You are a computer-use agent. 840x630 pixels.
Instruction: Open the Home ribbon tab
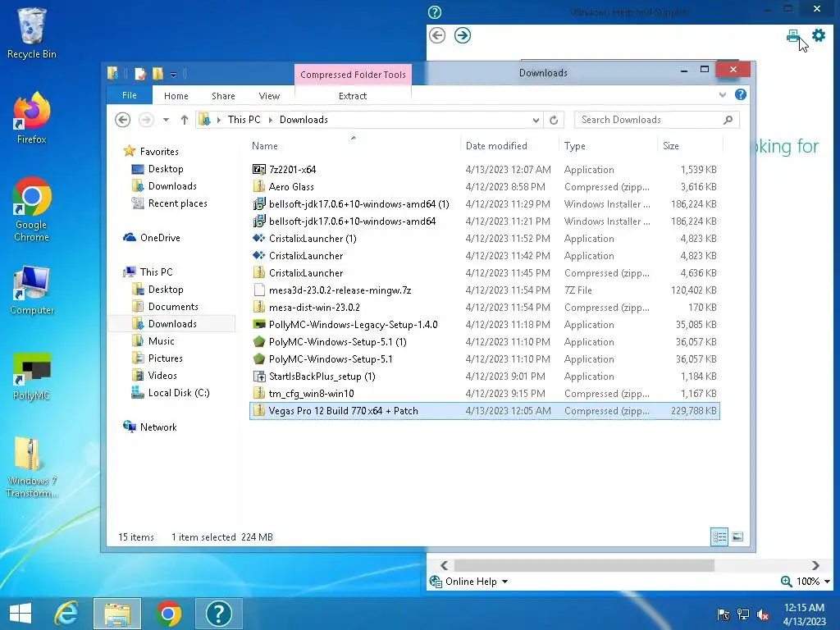[x=176, y=96]
